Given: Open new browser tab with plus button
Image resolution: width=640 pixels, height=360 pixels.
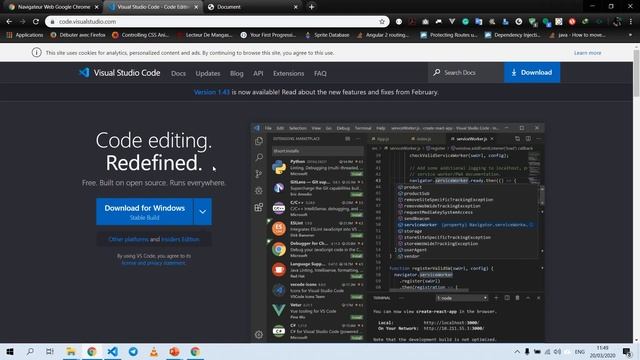Looking at the screenshot, I should pyautogui.click(x=311, y=7).
